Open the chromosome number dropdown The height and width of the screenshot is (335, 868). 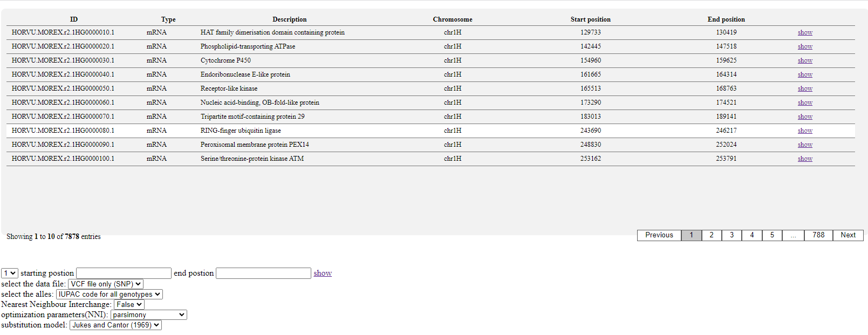point(10,274)
